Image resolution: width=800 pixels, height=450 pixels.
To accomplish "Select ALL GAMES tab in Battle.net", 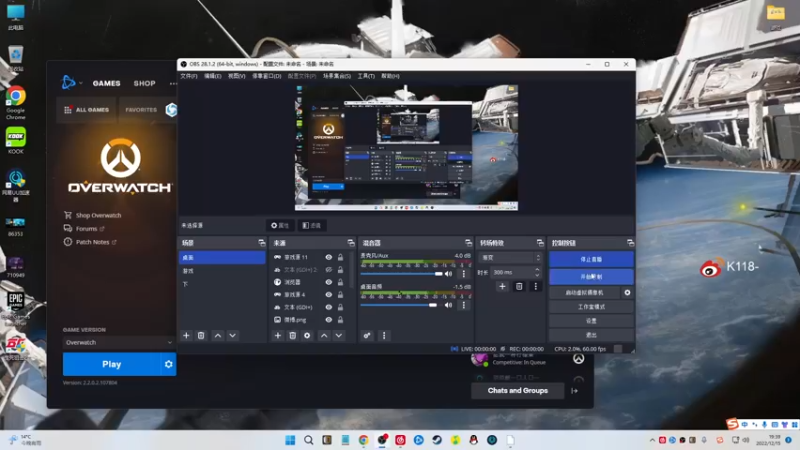I will tap(87, 110).
